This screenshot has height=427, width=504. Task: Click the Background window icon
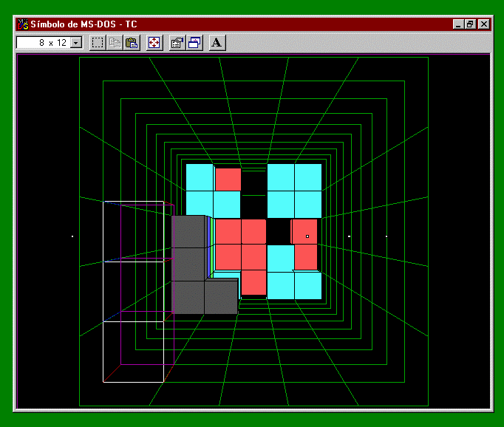(194, 43)
